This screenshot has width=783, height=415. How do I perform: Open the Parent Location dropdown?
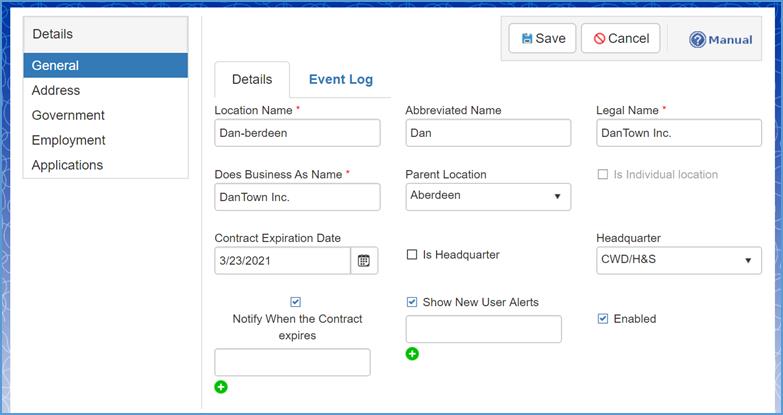(487, 196)
